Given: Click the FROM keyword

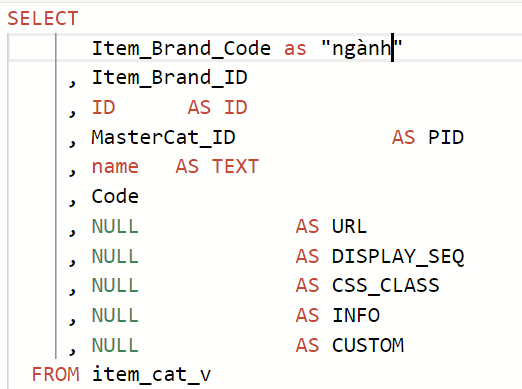Looking at the screenshot, I should pyautogui.click(x=56, y=374).
